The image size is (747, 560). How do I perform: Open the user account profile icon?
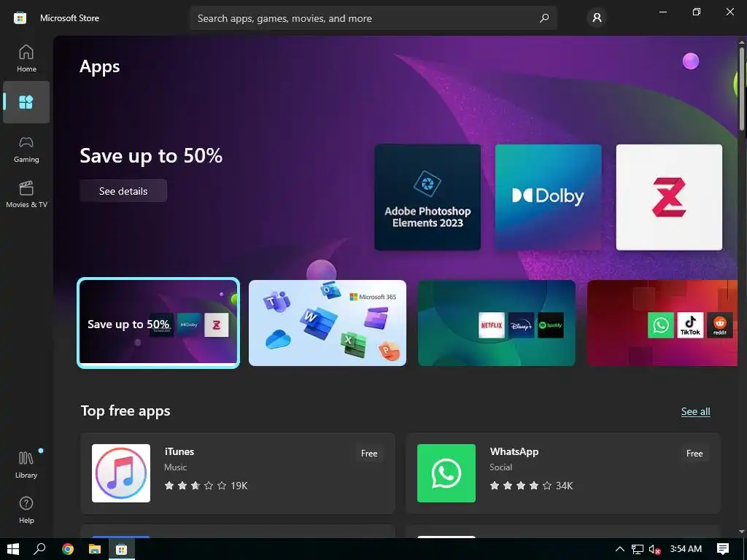(597, 18)
